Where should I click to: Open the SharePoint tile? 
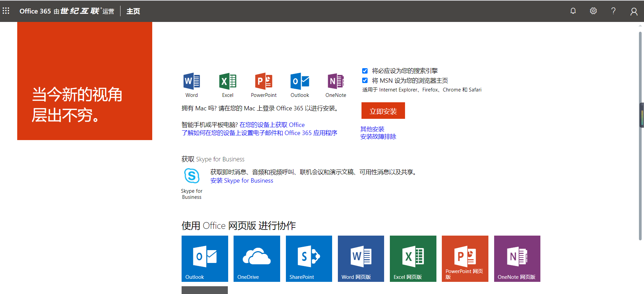coord(309,259)
